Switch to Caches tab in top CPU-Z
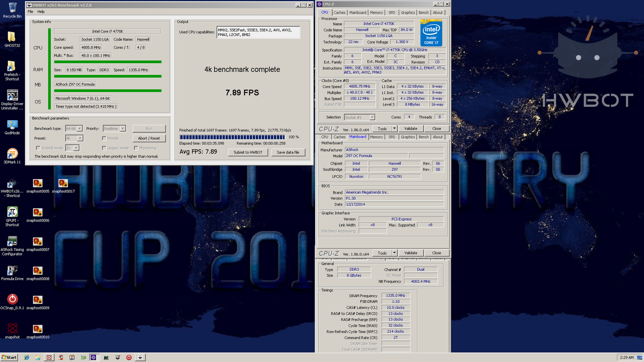This screenshot has height=362, width=644. tap(339, 13)
